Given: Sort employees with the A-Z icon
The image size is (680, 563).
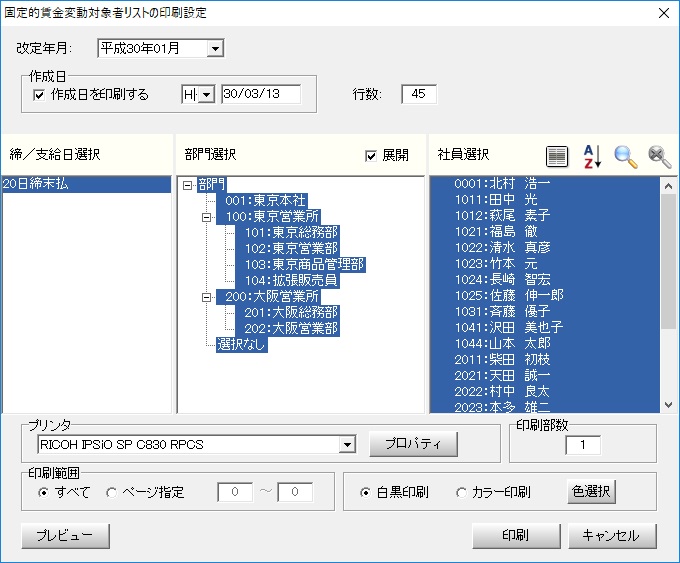Looking at the screenshot, I should click(x=592, y=156).
